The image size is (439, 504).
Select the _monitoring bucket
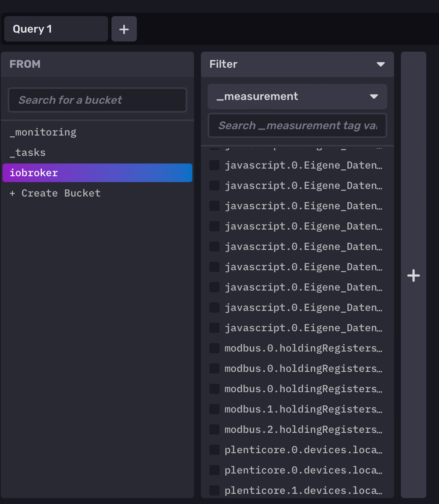point(43,132)
